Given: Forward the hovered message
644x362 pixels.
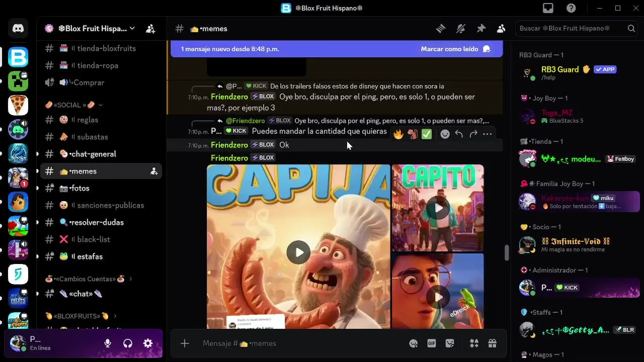Looking at the screenshot, I should point(473,134).
